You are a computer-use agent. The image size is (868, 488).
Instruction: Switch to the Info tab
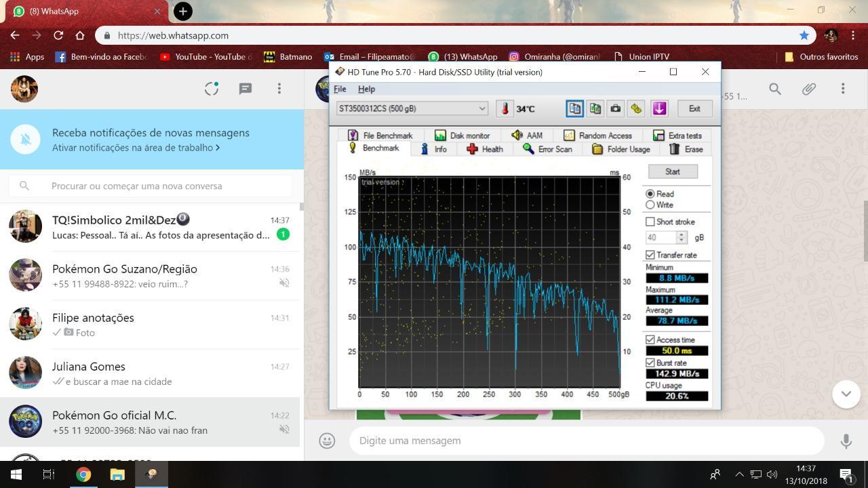pos(433,149)
